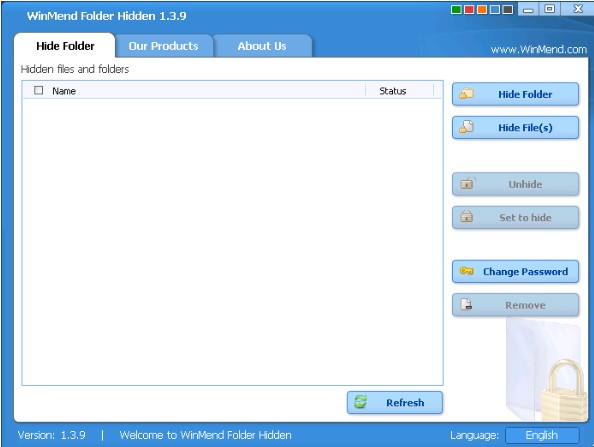Apply the red color theme swatch
Viewport: 594px width, 447px height.
[469, 9]
